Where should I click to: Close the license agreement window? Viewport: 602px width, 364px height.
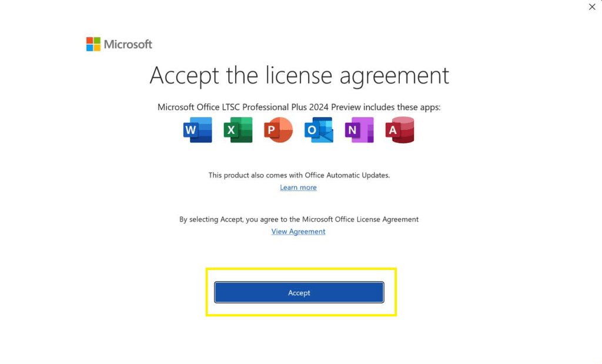tap(592, 7)
